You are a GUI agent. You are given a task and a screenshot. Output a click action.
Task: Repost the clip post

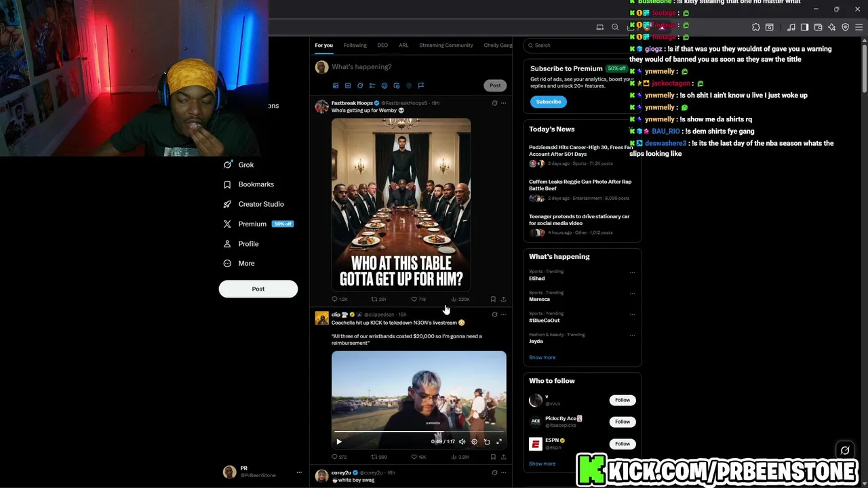[378, 457]
